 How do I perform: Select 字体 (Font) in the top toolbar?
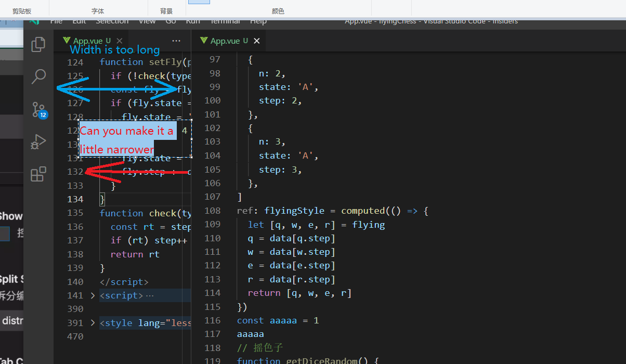click(98, 10)
